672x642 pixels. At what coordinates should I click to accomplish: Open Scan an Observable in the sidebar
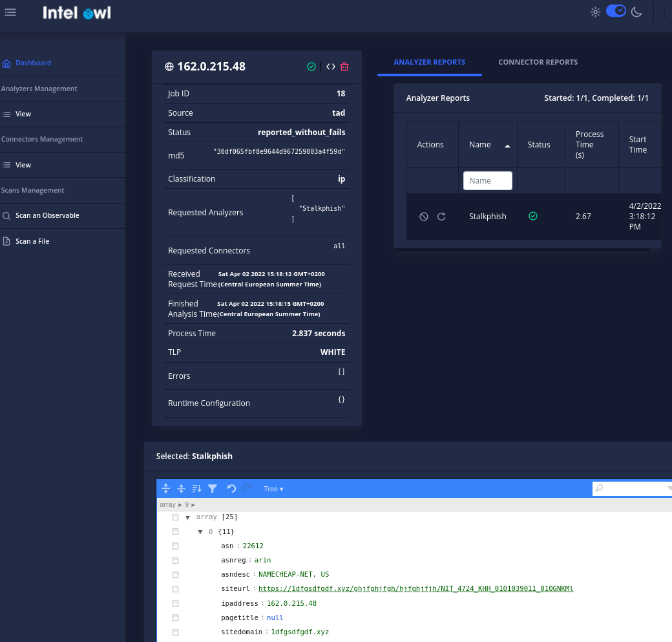click(x=47, y=216)
